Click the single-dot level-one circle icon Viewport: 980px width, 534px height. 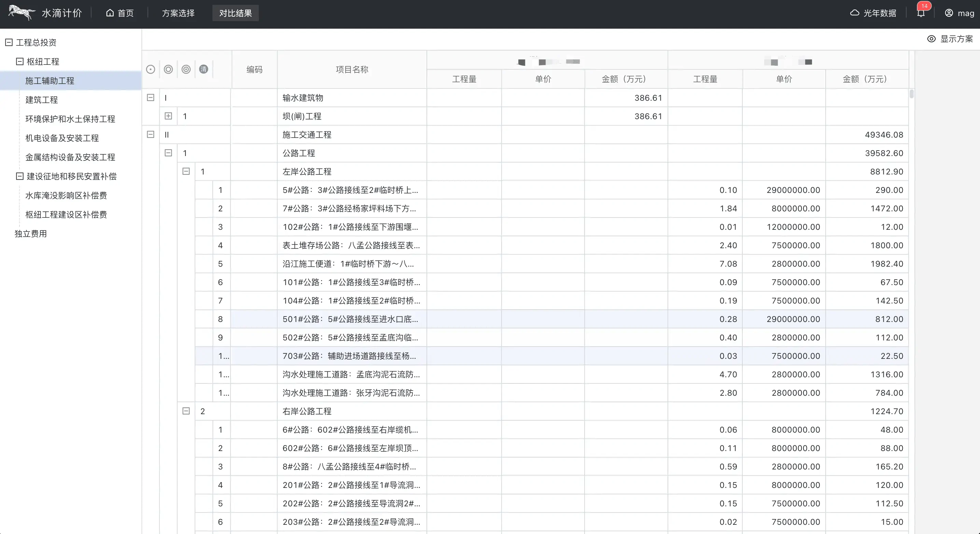pos(151,69)
